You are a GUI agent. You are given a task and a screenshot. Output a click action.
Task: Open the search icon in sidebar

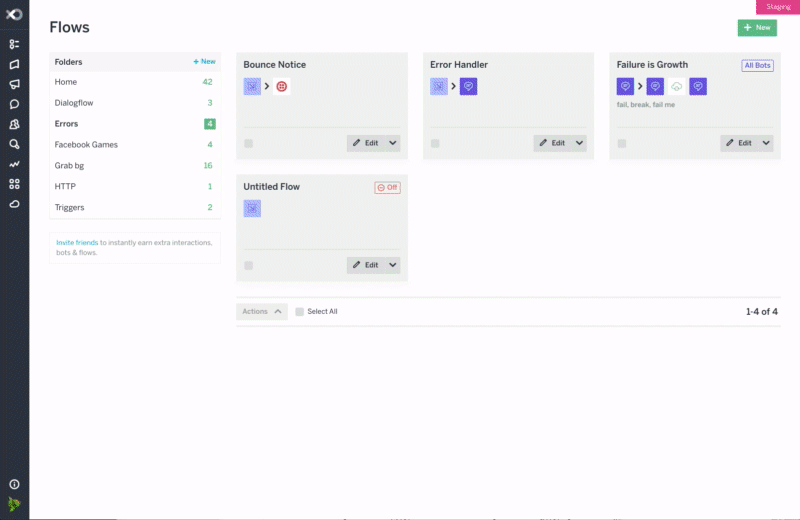pyautogui.click(x=14, y=144)
